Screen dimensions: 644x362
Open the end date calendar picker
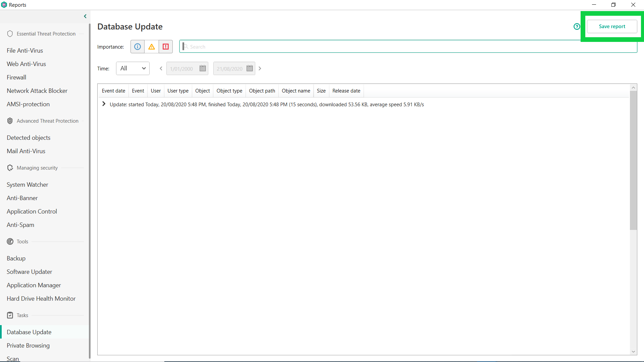click(250, 68)
